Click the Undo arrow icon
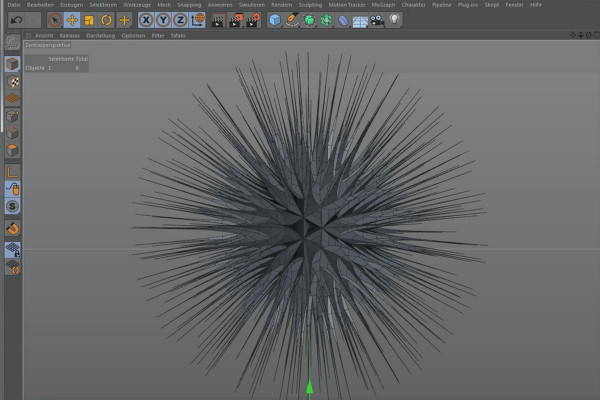This screenshot has height=400, width=600. [16, 20]
